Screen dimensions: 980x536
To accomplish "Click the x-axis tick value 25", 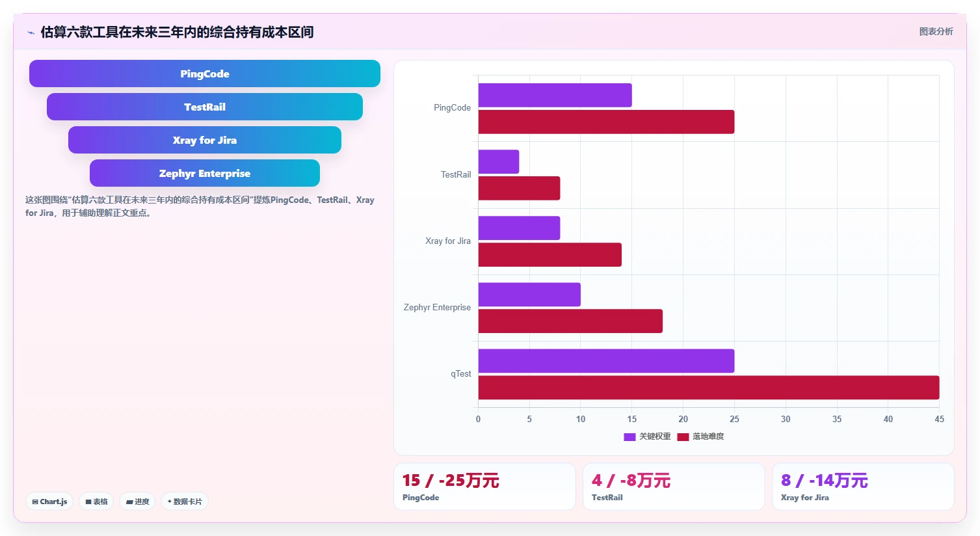I will click(734, 419).
